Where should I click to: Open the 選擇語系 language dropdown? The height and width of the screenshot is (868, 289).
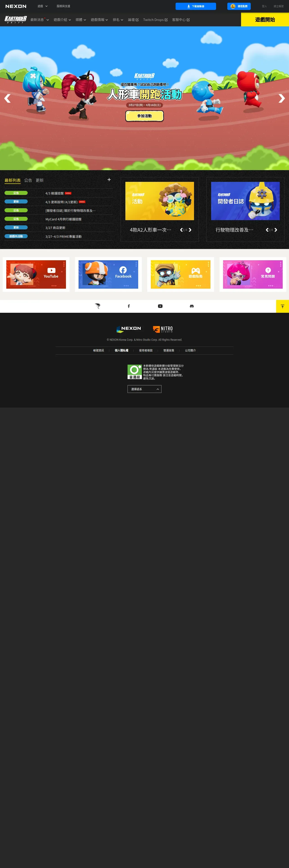(144, 389)
